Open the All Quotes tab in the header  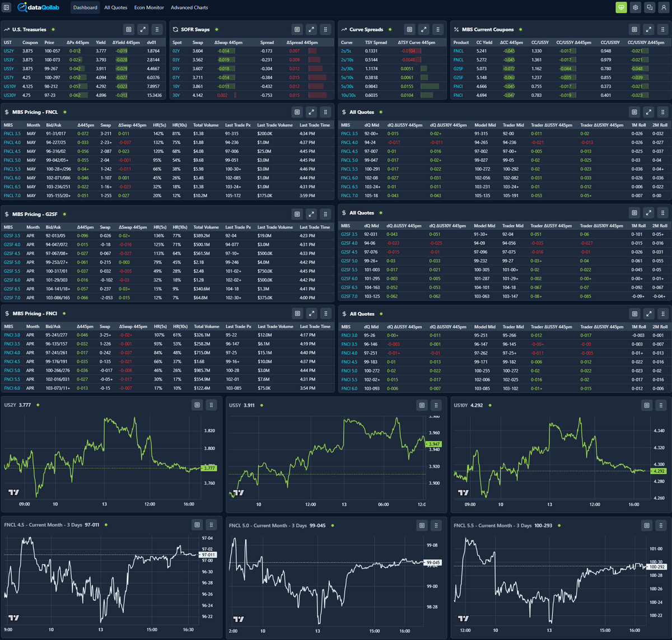point(116,7)
